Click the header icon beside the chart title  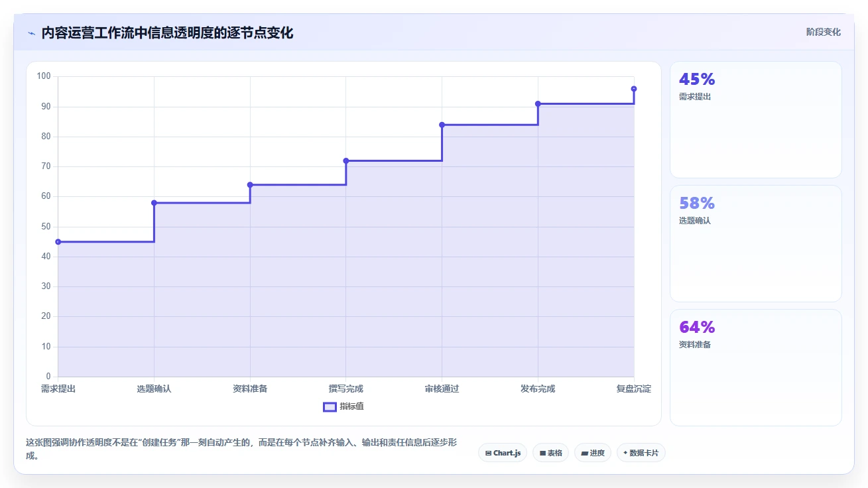pyautogui.click(x=32, y=32)
